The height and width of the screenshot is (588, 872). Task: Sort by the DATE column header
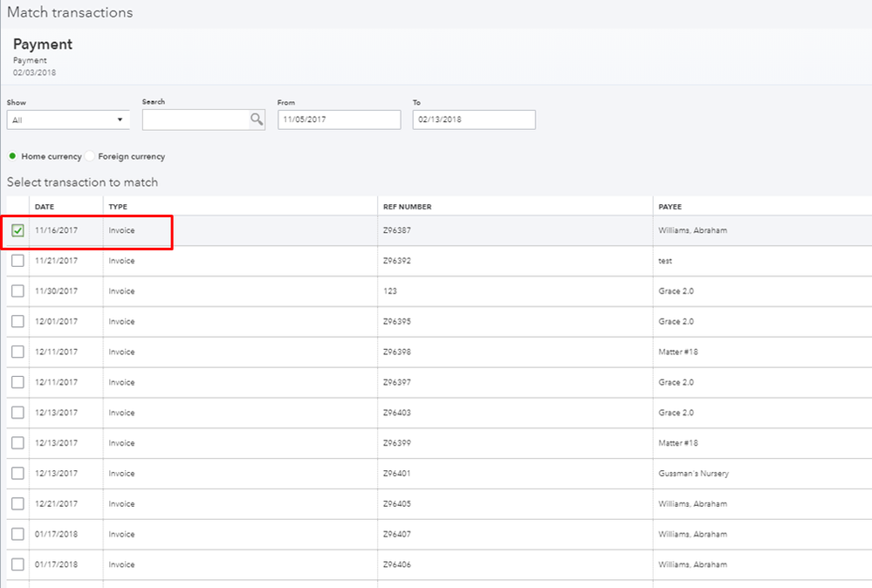(x=45, y=207)
